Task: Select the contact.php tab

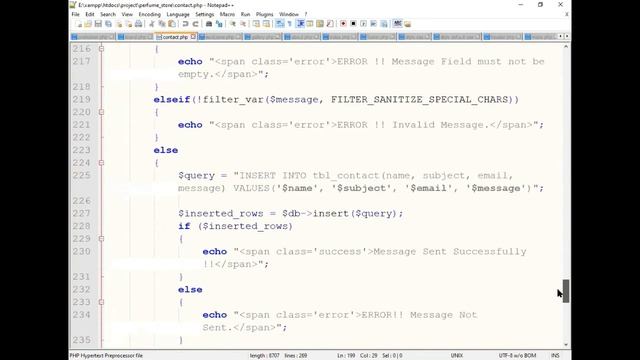Action: (176, 37)
